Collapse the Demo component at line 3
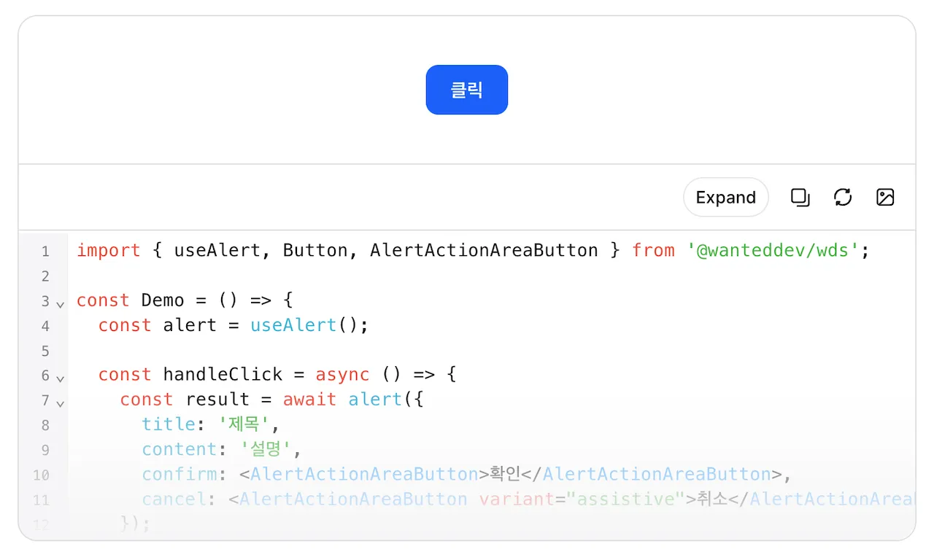934x560 pixels. (x=60, y=304)
